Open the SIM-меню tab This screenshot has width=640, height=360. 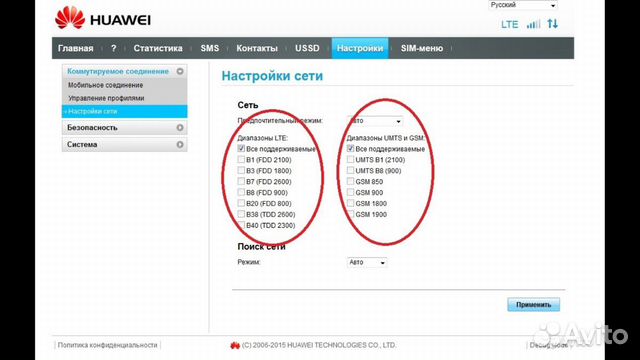click(x=422, y=48)
